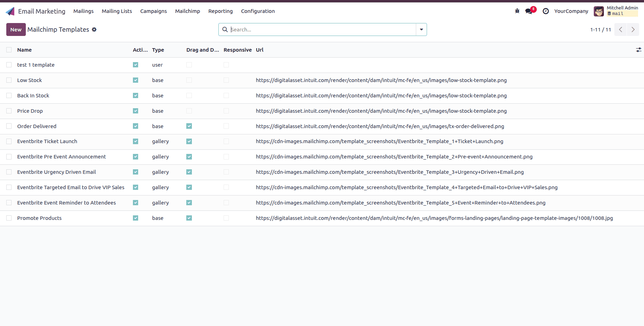Select all records with header checkbox

[x=9, y=50]
